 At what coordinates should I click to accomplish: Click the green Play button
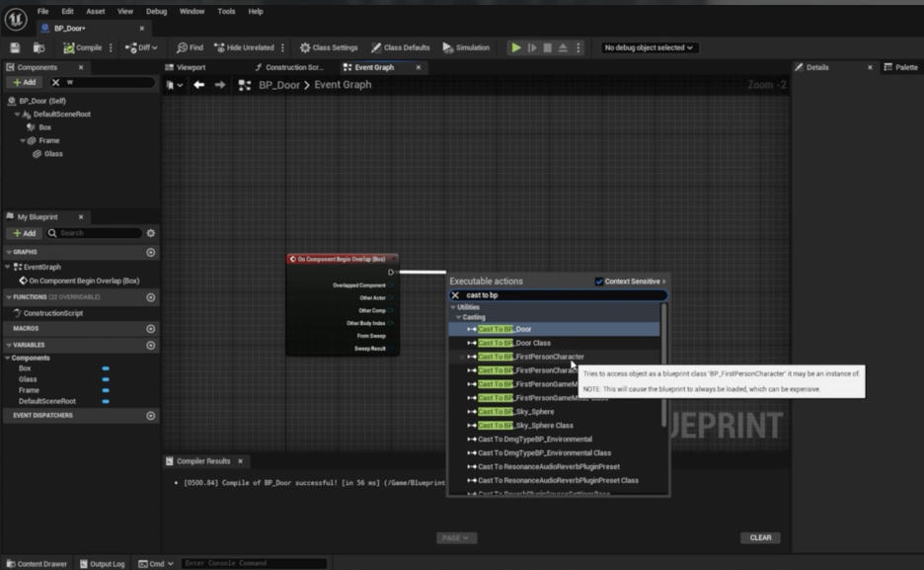coord(515,47)
